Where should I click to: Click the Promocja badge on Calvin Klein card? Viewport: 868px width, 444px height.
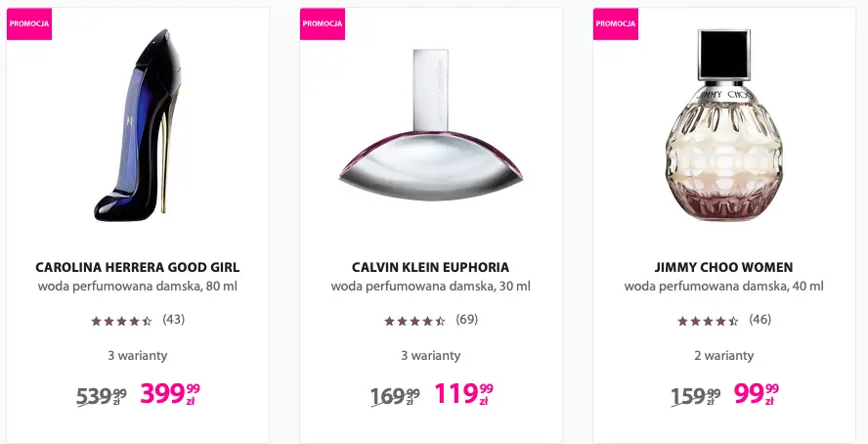point(323,23)
